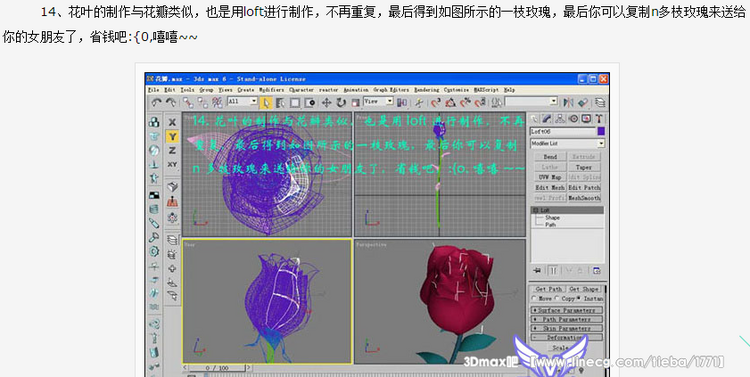Open the Hierarchy command panel tab
The height and width of the screenshot is (377, 750).
(561, 119)
